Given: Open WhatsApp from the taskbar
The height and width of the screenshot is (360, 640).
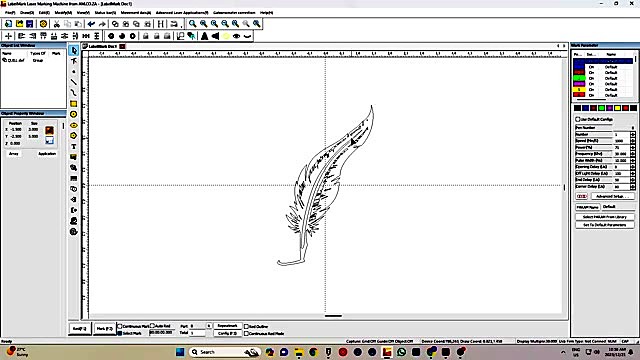Looking at the screenshot, I should (401, 352).
